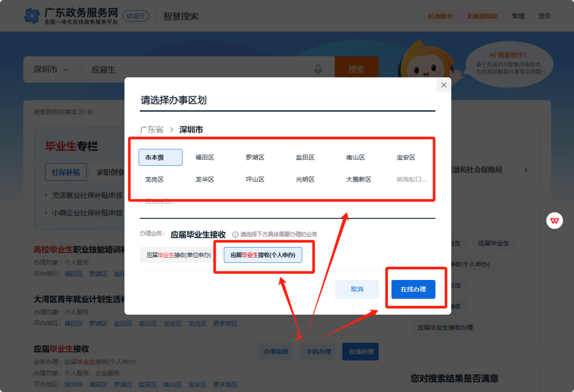Click the 应届生 search input field
The image size is (574, 392).
(x=197, y=70)
